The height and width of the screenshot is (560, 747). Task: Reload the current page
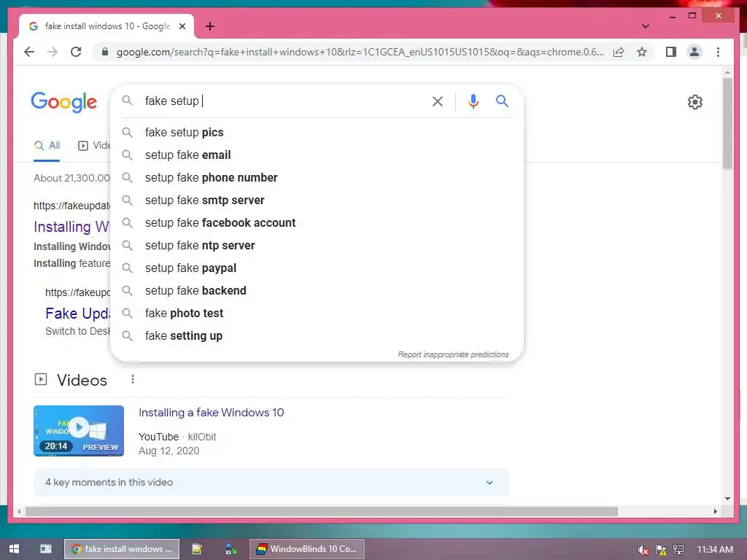pos(76,52)
